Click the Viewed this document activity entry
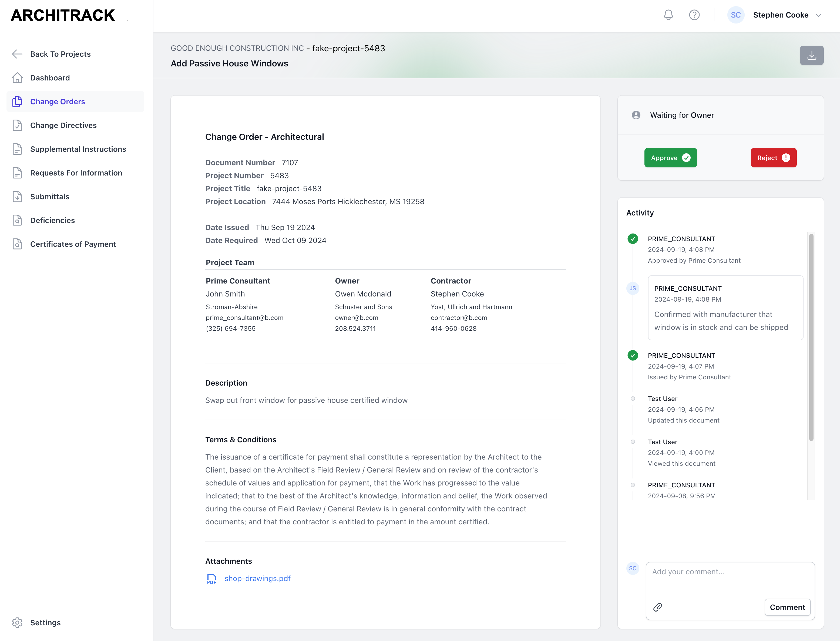 681,463
